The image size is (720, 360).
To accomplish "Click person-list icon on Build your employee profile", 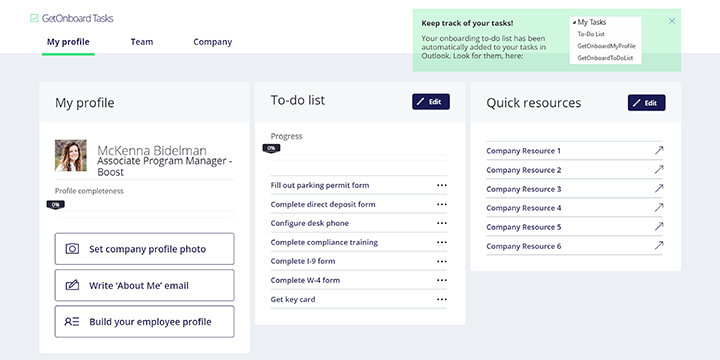I will pyautogui.click(x=72, y=321).
